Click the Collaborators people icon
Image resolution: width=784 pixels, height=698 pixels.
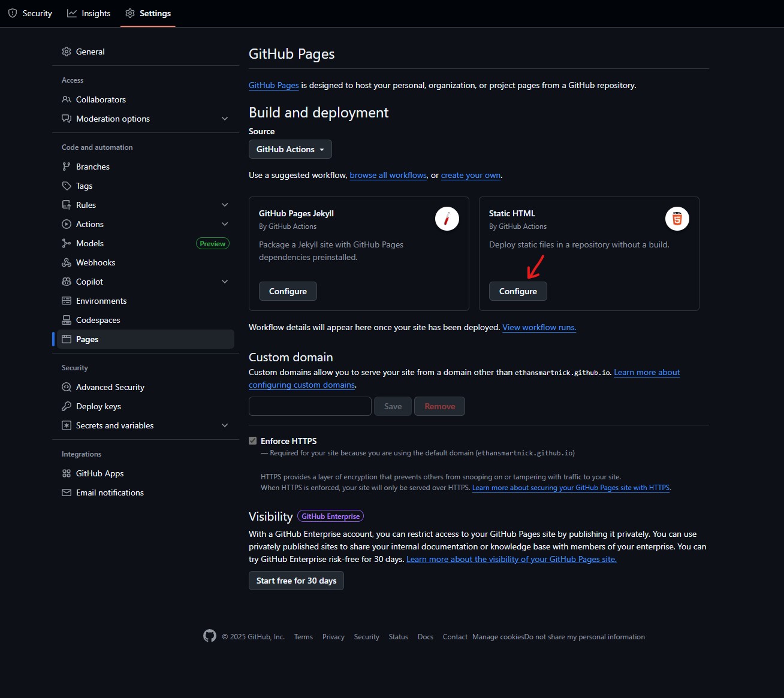(67, 99)
